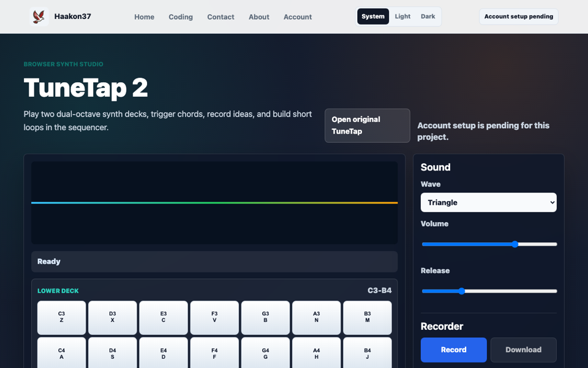
Task: Play the E3 C note pad
Action: pyautogui.click(x=164, y=317)
